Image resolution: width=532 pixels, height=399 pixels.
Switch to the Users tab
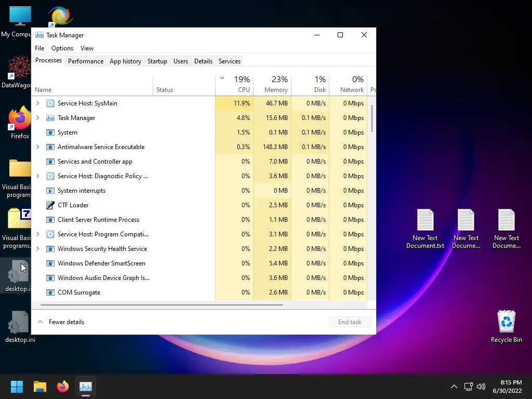coord(180,61)
